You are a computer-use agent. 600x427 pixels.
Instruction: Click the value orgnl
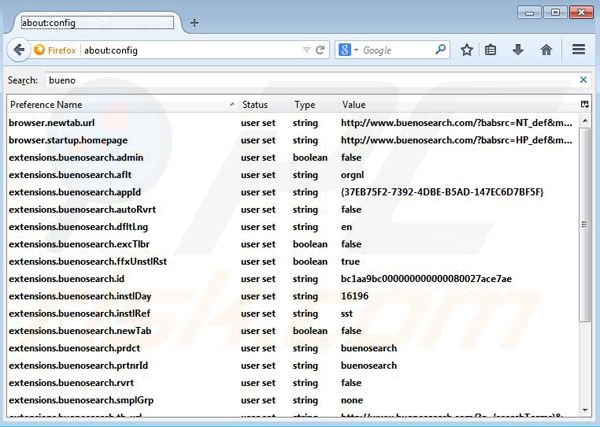(352, 175)
